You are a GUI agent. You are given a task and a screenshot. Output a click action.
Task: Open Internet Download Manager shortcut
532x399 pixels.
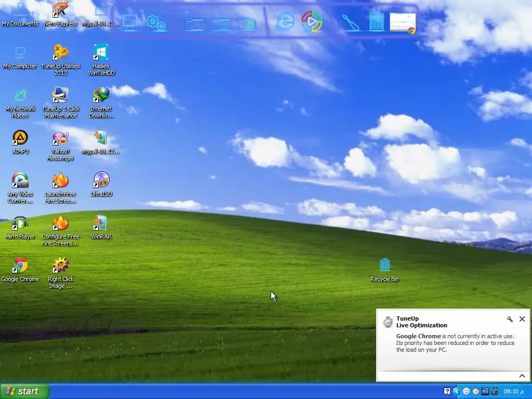101,103
